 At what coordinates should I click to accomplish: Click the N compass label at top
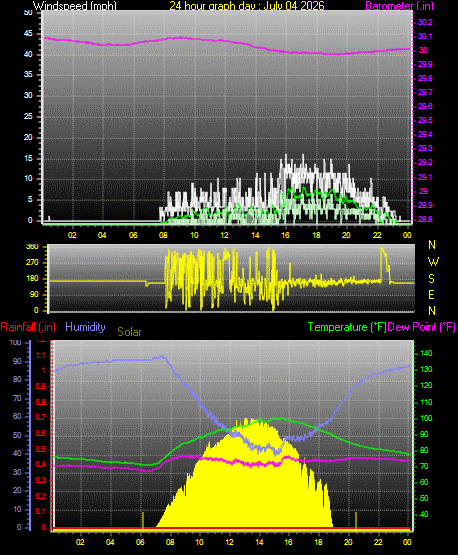click(x=432, y=245)
